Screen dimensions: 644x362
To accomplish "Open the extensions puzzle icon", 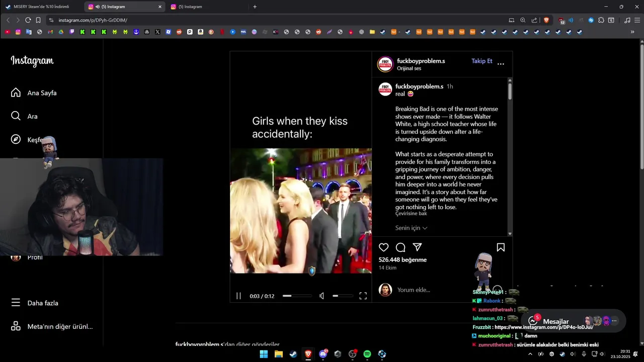I will pos(601,20).
